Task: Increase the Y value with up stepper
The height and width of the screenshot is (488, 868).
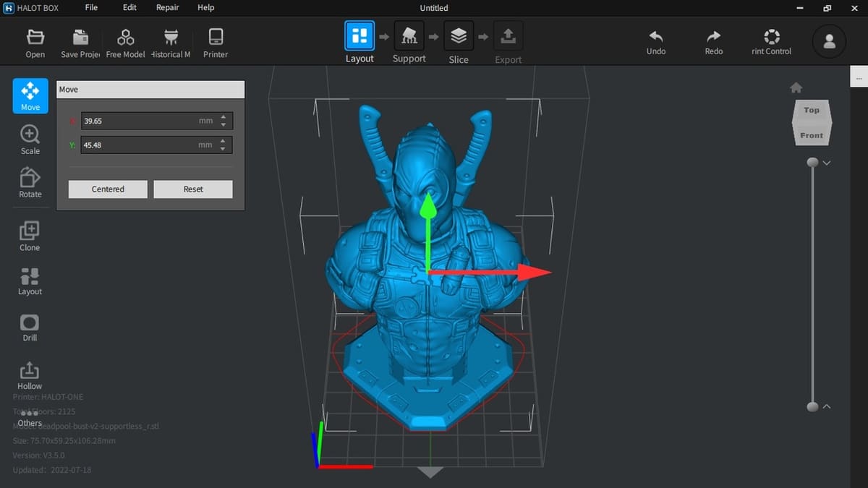Action: (224, 141)
